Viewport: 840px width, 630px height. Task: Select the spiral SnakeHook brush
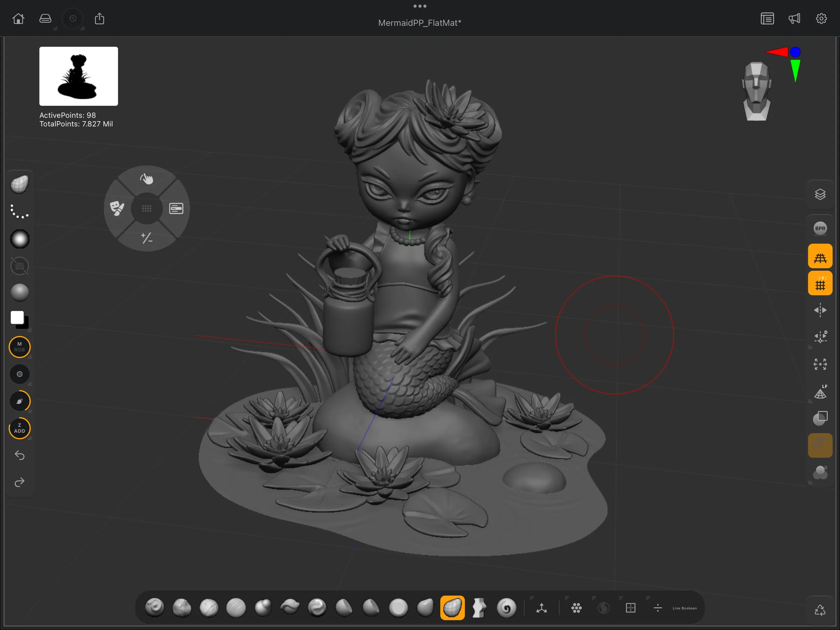tap(506, 608)
